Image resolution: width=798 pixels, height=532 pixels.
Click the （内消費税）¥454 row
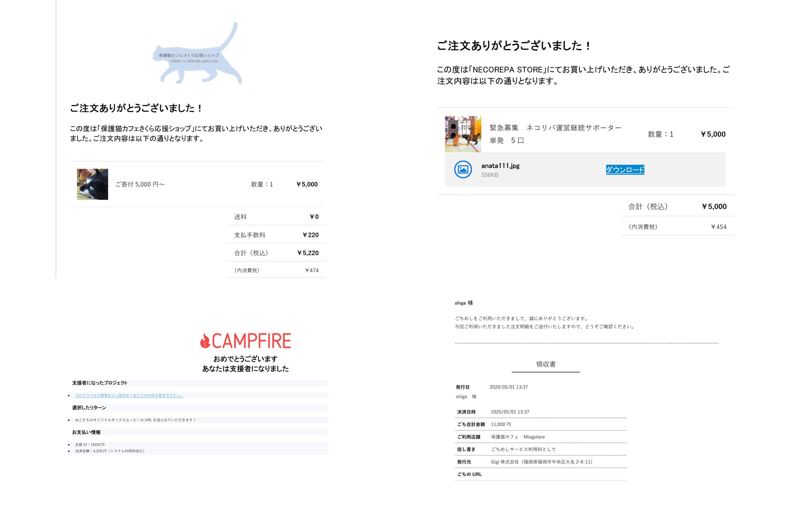pos(677,226)
